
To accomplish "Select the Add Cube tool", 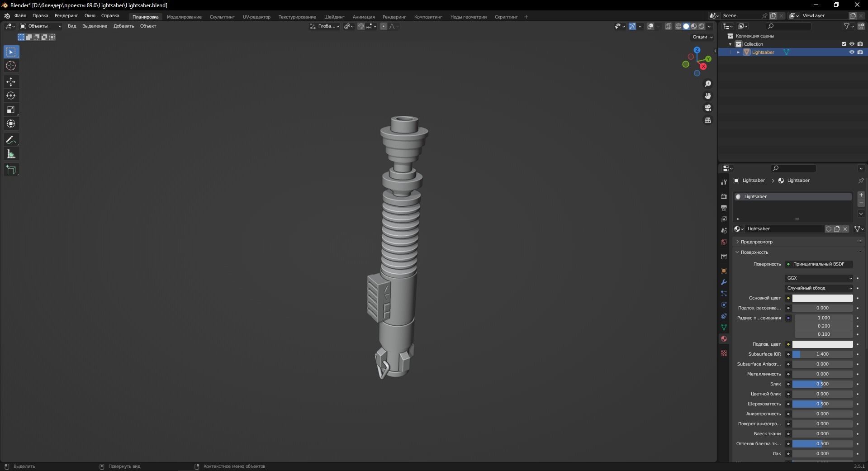I will click(x=11, y=170).
